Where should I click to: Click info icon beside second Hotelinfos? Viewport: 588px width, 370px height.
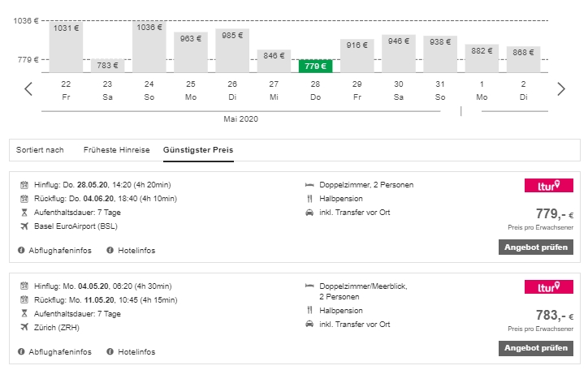point(110,351)
